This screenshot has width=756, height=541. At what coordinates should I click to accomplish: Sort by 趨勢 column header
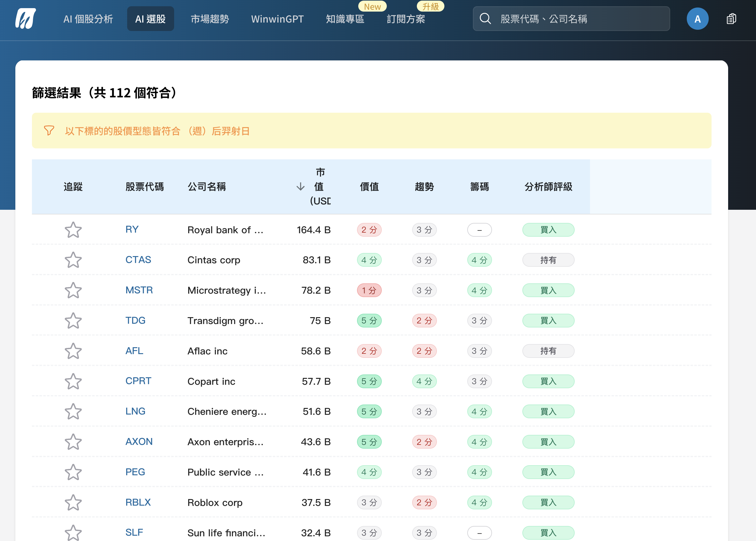424,187
